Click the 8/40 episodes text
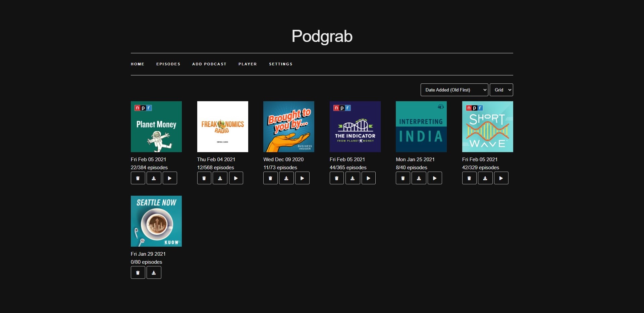Viewport: 644px width, 313px height. click(x=412, y=168)
